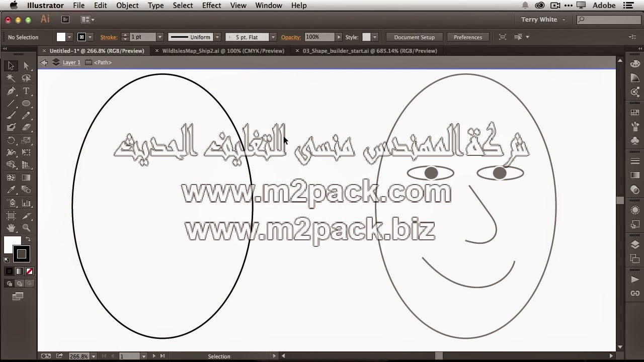644x362 pixels.
Task: Open the Uniform variable width profile dropdown
Action: [217, 37]
